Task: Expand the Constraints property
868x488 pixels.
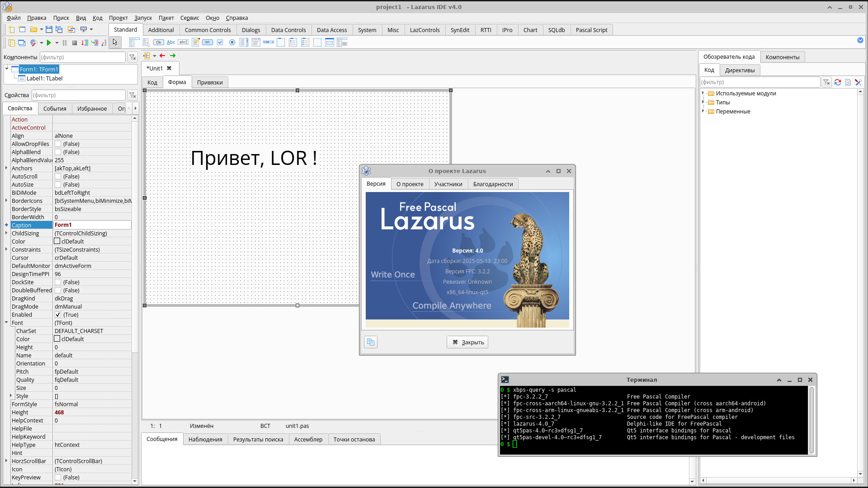Action: pyautogui.click(x=6, y=249)
